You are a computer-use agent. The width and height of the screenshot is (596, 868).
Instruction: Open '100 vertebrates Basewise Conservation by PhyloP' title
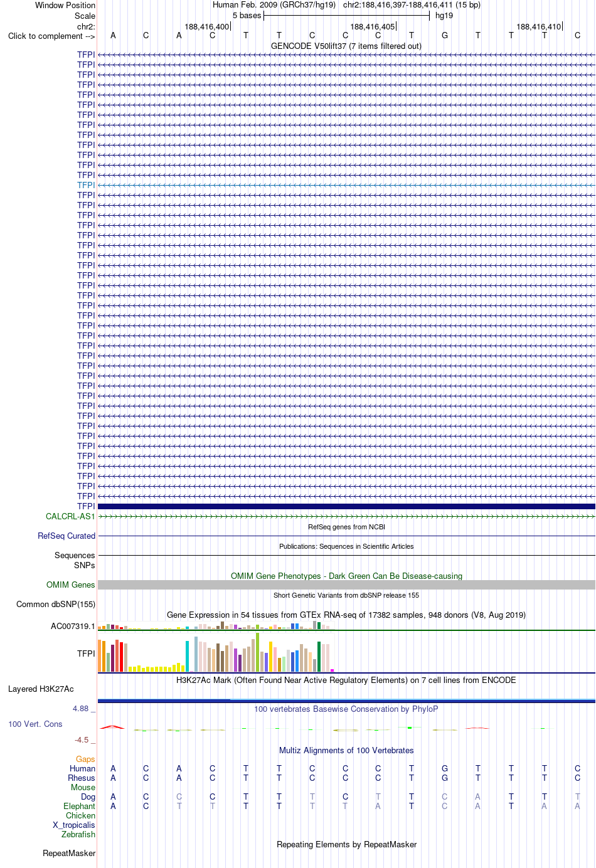point(346,709)
